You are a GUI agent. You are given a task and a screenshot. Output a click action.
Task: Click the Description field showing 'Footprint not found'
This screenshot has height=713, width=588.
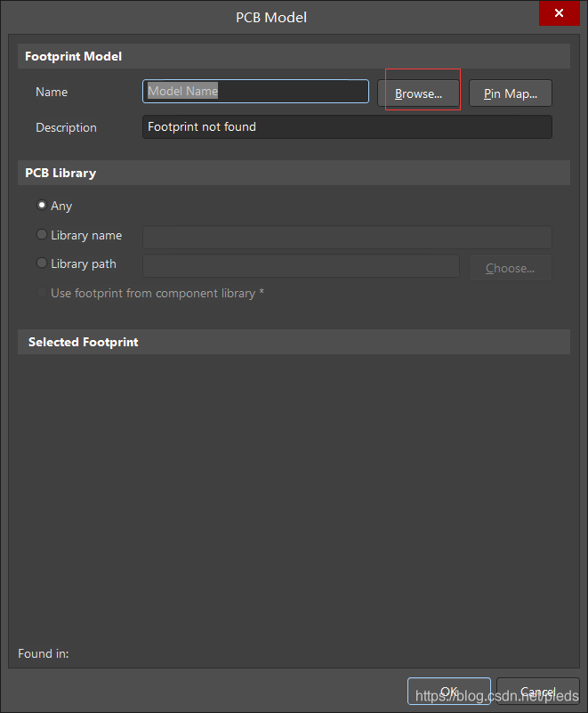pos(347,127)
